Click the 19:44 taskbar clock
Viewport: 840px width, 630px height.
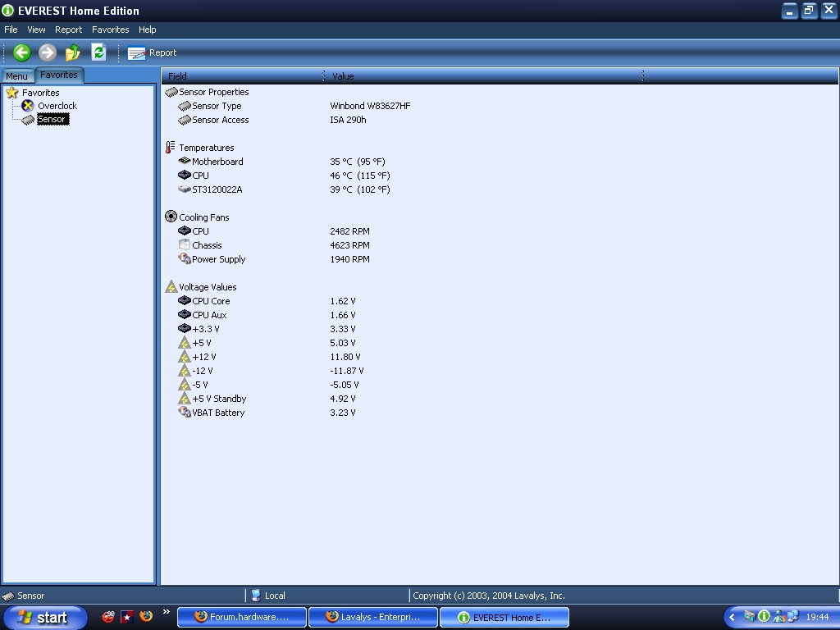pyautogui.click(x=817, y=617)
